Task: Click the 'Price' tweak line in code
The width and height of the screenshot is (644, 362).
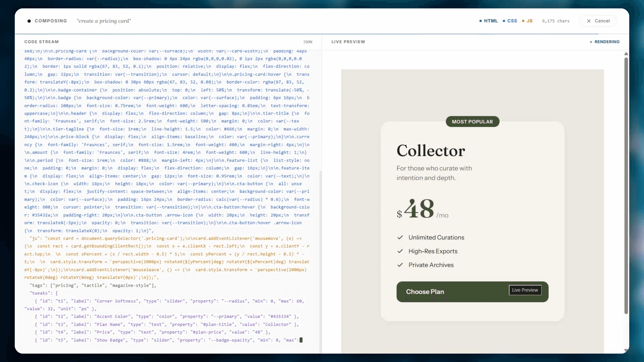Action: (152, 332)
